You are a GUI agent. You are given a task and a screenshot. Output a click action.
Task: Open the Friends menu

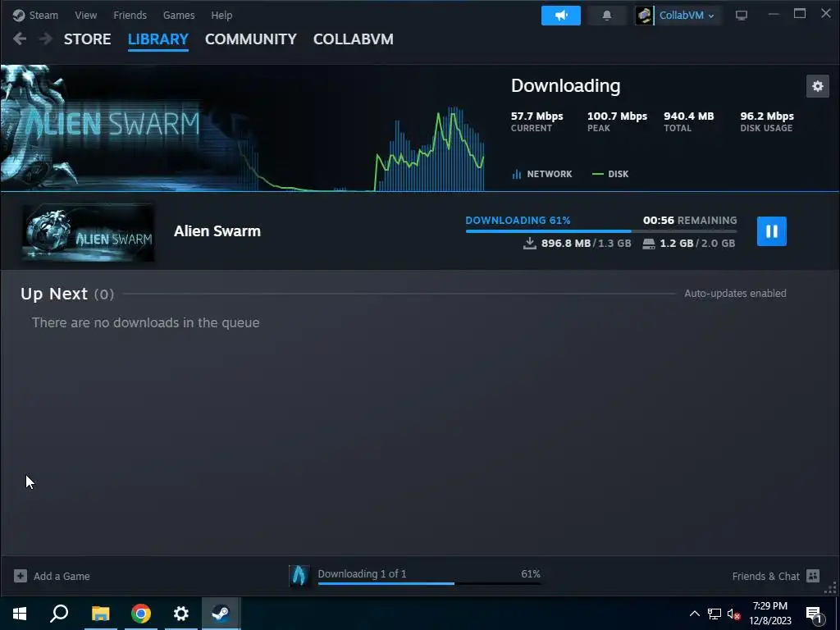click(130, 15)
